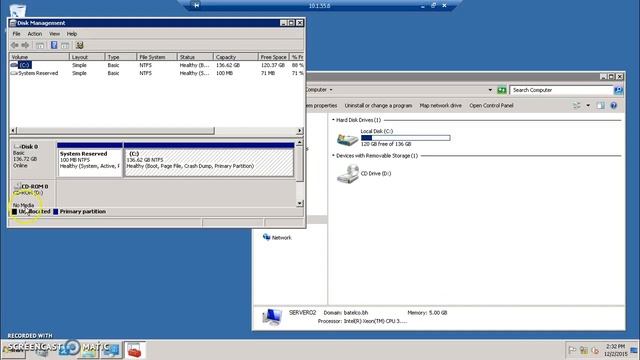Image resolution: width=640 pixels, height=360 pixels.
Task: Click the Rescan/settings icon in Disk Management toolbar
Action: tap(80, 45)
